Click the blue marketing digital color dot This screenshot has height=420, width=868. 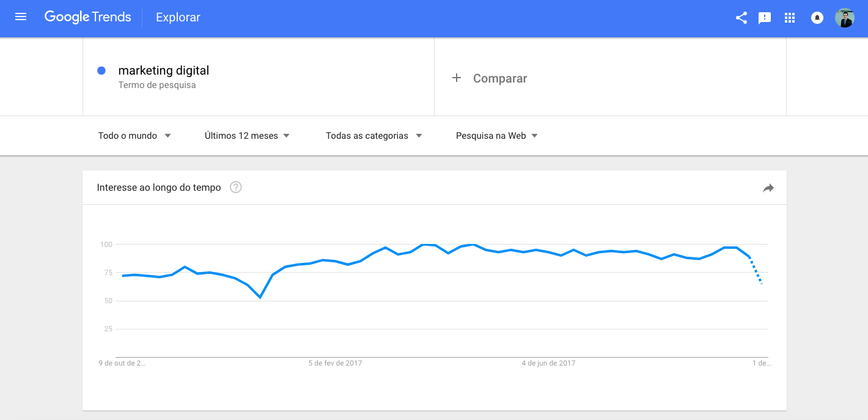[101, 71]
